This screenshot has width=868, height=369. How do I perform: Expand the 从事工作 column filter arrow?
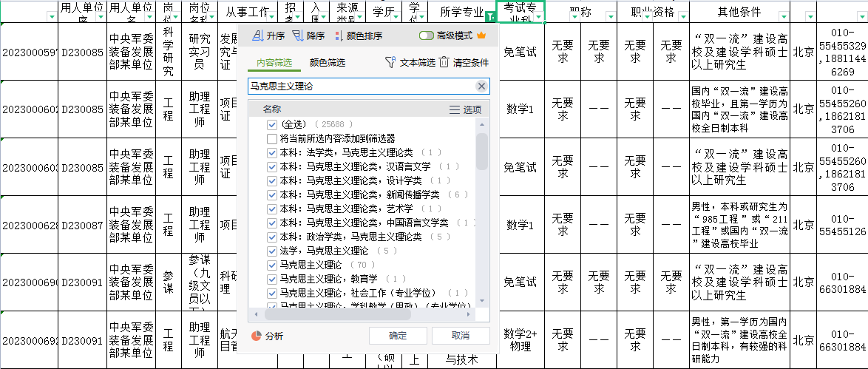pyautogui.click(x=271, y=16)
